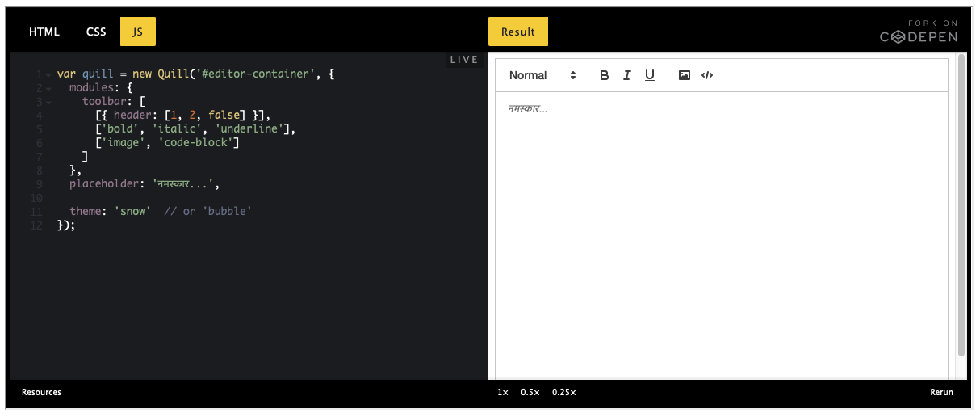Screen dimensions: 980x417
Task: Toggle italic formatting in Quill toolbar
Action: tap(627, 75)
